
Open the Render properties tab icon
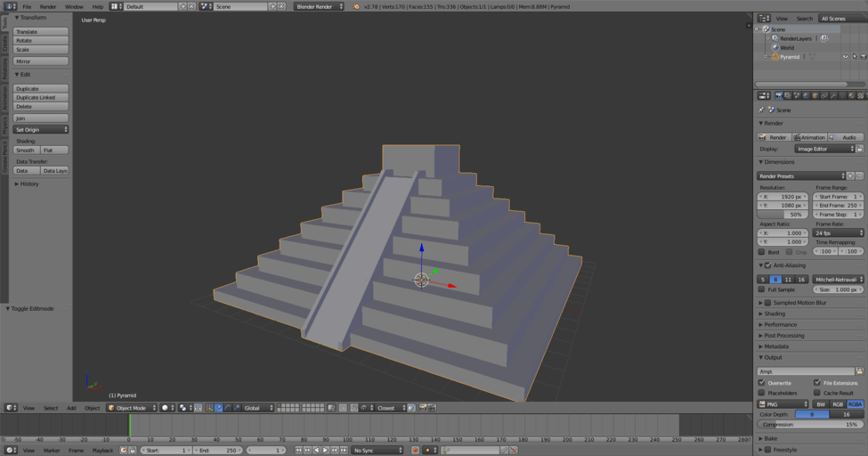(778, 96)
